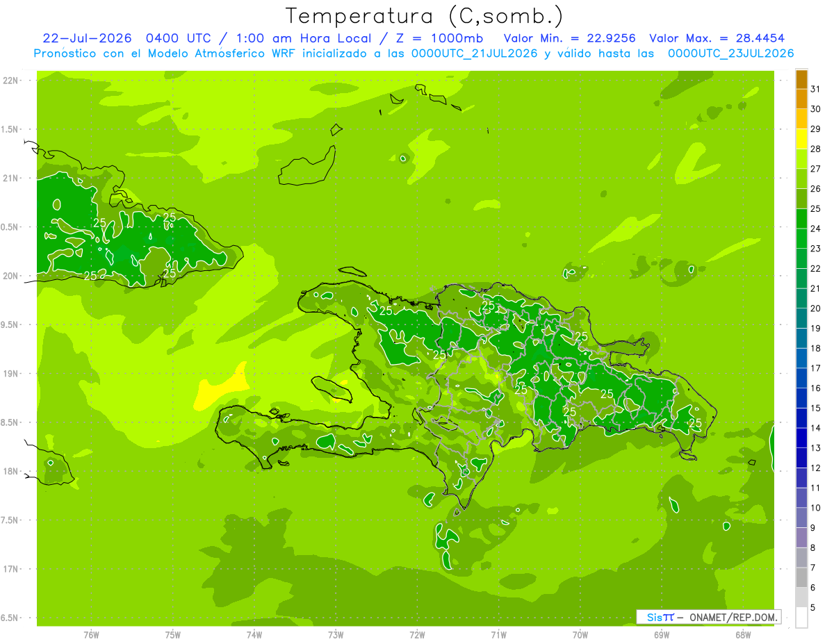Select the forecast date "22-Jul-2026"
Image resolution: width=834 pixels, height=644 pixels.
tap(87, 38)
